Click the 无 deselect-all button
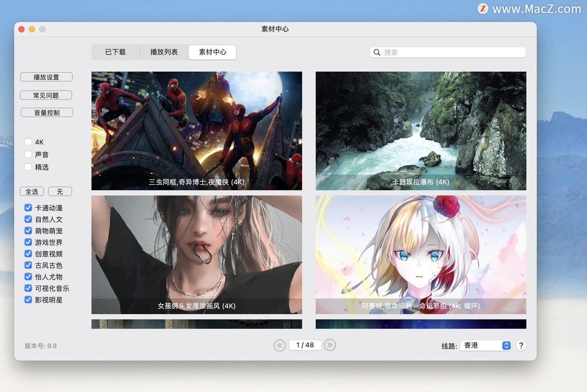587x392 pixels. (x=60, y=192)
